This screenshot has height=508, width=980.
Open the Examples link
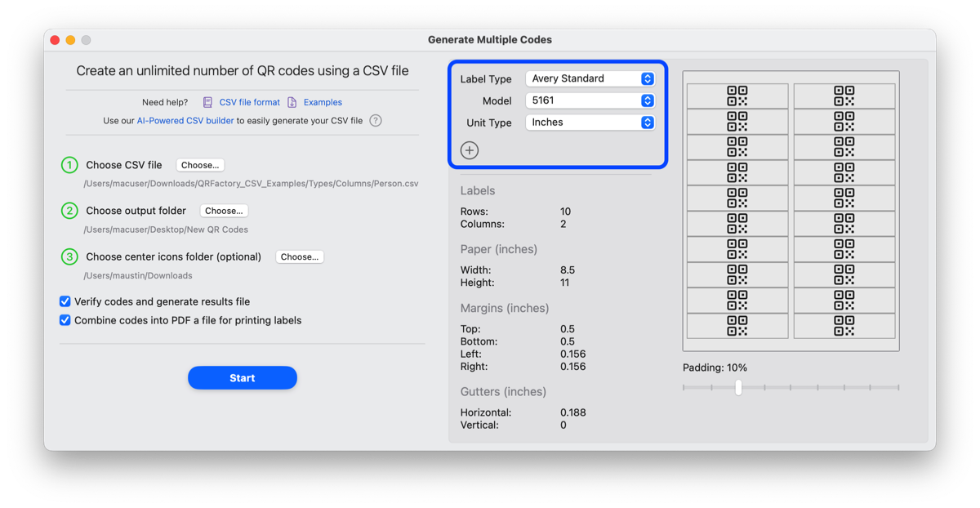coord(323,102)
